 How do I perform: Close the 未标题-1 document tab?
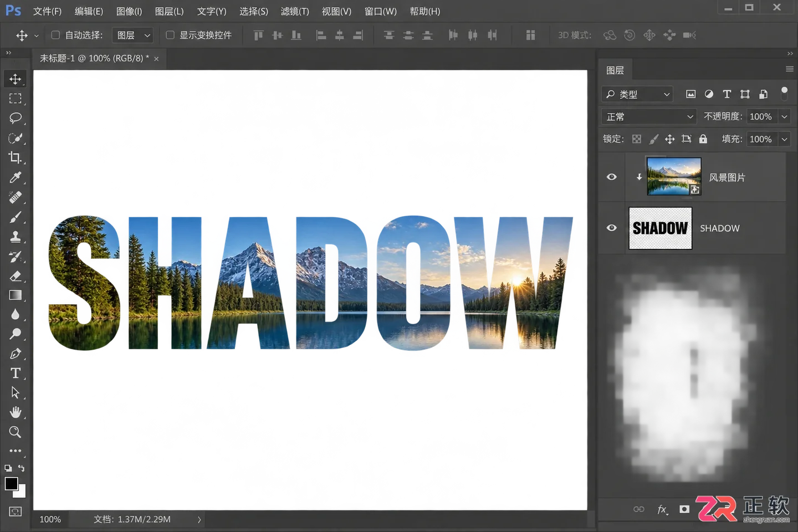pyautogui.click(x=156, y=59)
